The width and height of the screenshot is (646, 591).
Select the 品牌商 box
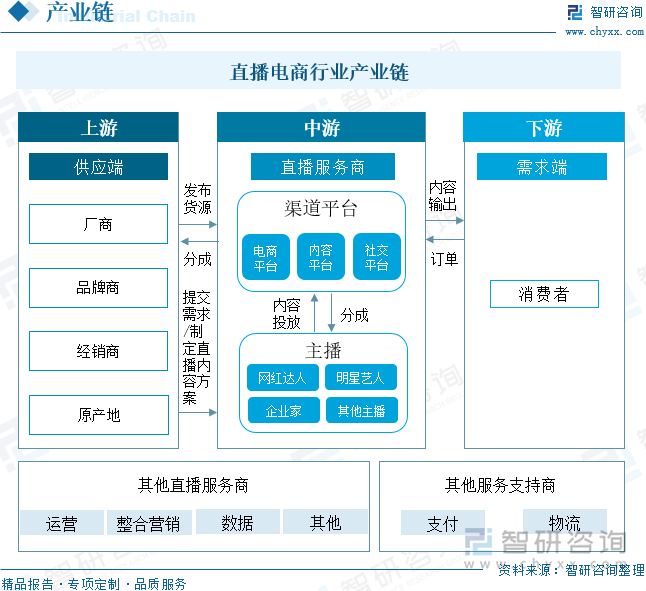tap(98, 288)
